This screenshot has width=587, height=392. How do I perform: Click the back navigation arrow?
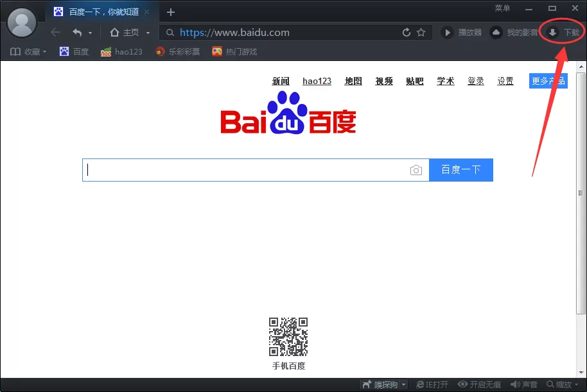click(55, 33)
